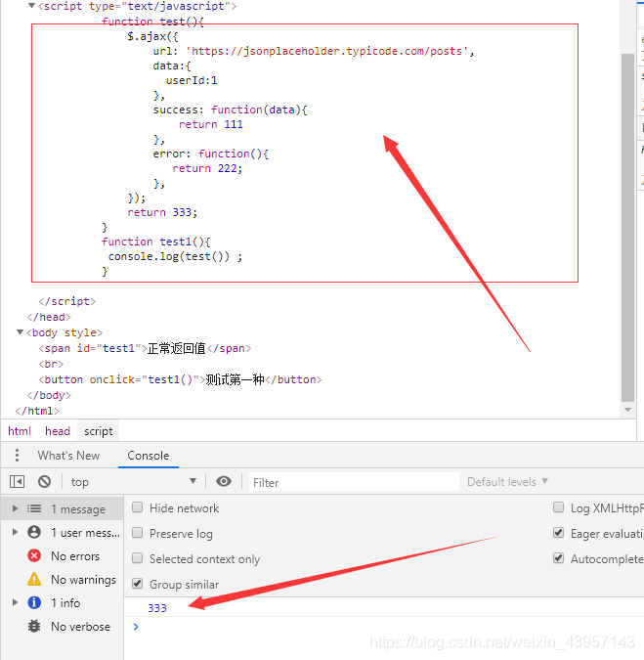
Task: Click the '$.ajax({' code line
Action: tap(152, 36)
